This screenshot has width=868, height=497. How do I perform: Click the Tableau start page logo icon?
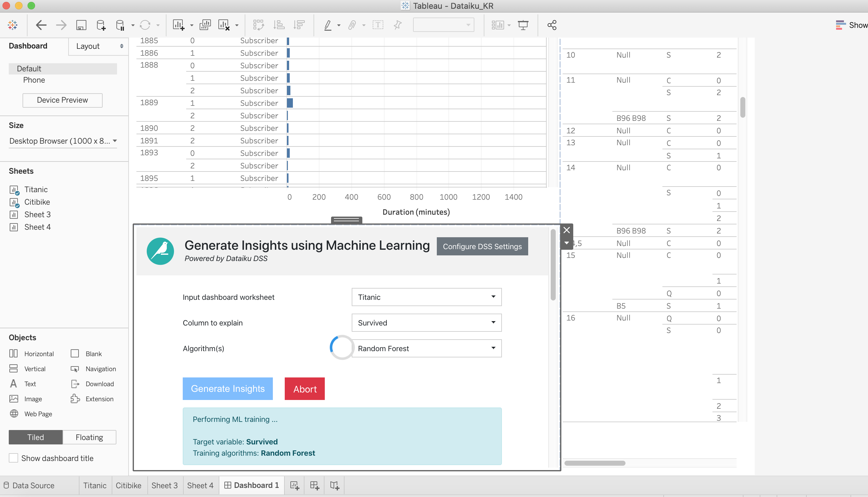[x=13, y=25]
